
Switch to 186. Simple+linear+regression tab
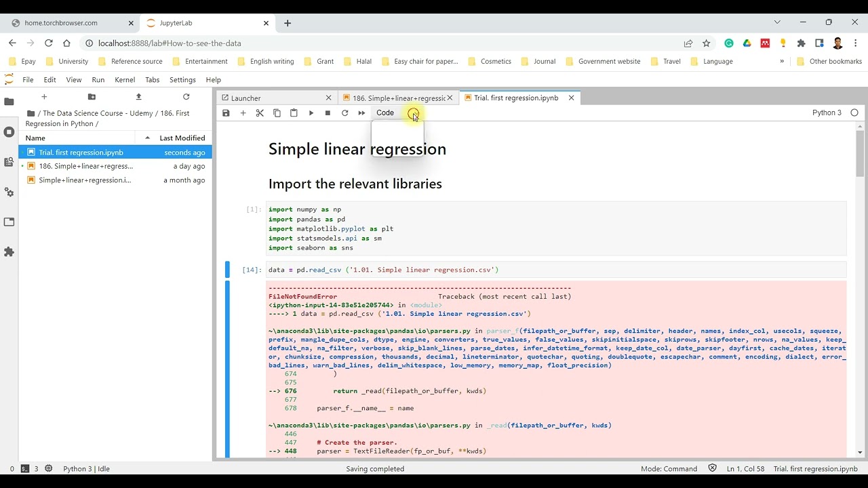(x=399, y=98)
